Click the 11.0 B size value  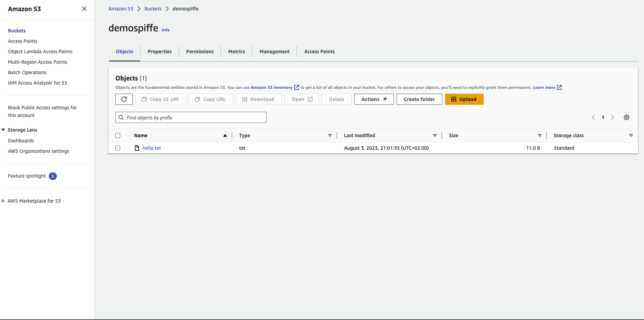(x=533, y=148)
